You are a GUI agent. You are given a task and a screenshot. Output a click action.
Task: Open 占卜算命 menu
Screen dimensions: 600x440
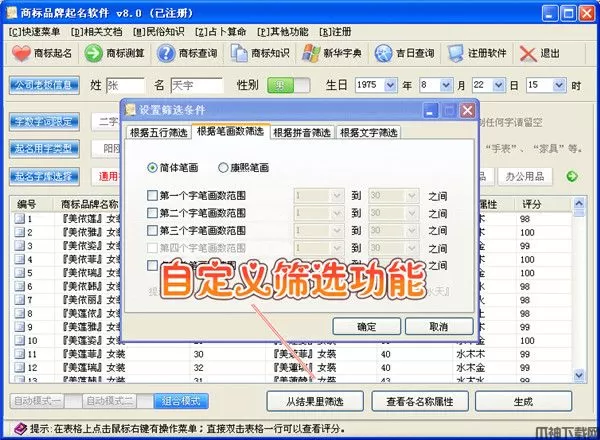[220, 32]
